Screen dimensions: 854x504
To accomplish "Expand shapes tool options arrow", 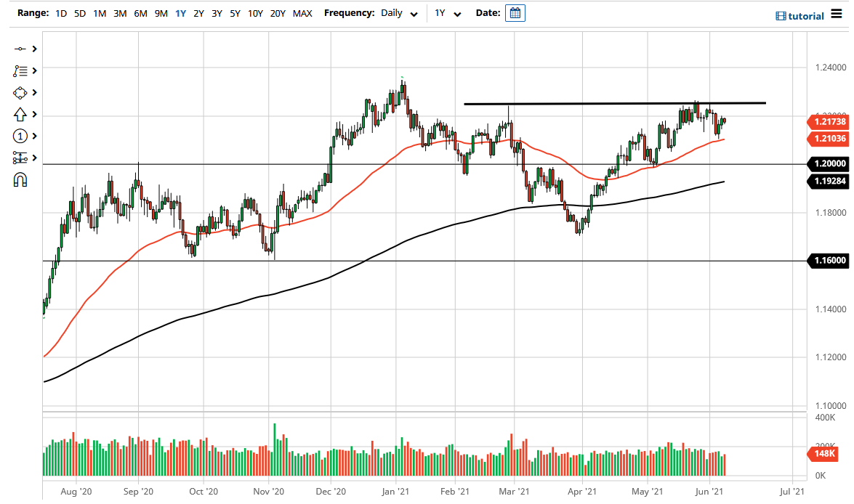I will click(x=34, y=92).
